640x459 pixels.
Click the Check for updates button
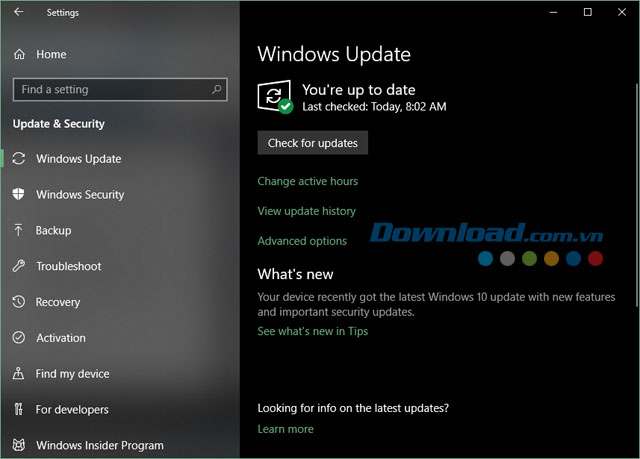tap(313, 143)
